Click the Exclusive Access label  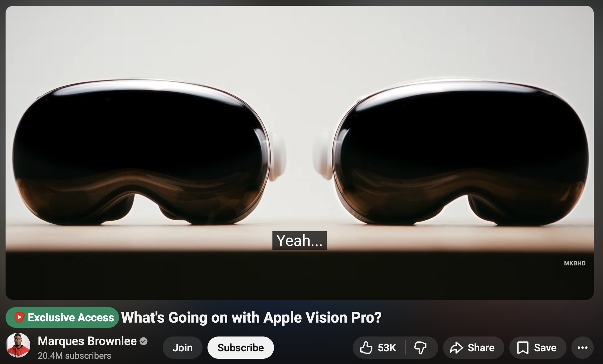tap(71, 317)
